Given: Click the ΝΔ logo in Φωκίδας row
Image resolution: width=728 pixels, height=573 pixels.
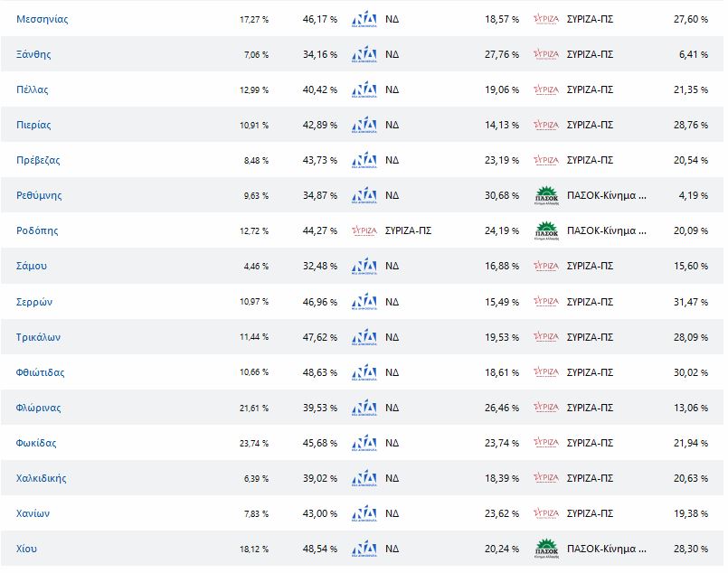Looking at the screenshot, I should (364, 443).
